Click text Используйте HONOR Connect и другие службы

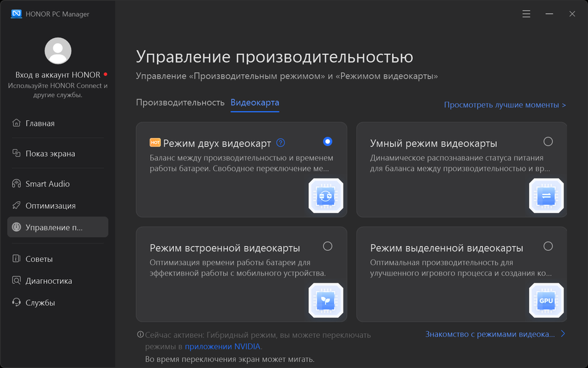58,90
